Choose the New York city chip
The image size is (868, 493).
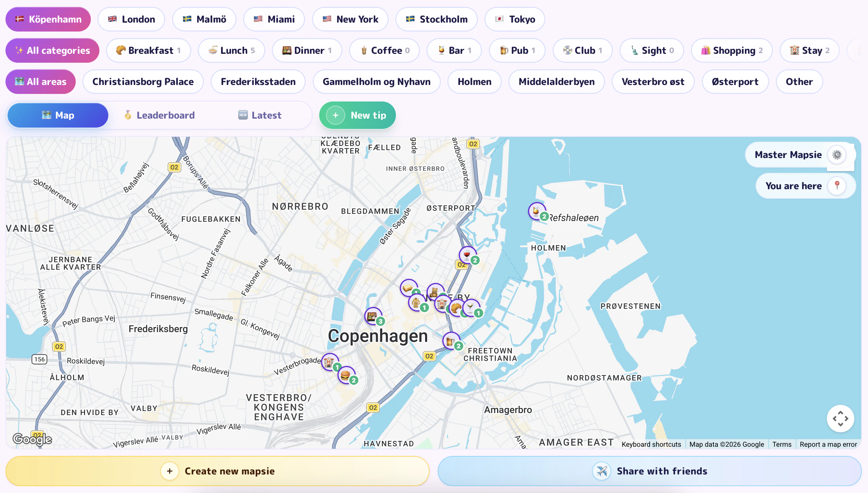point(350,19)
